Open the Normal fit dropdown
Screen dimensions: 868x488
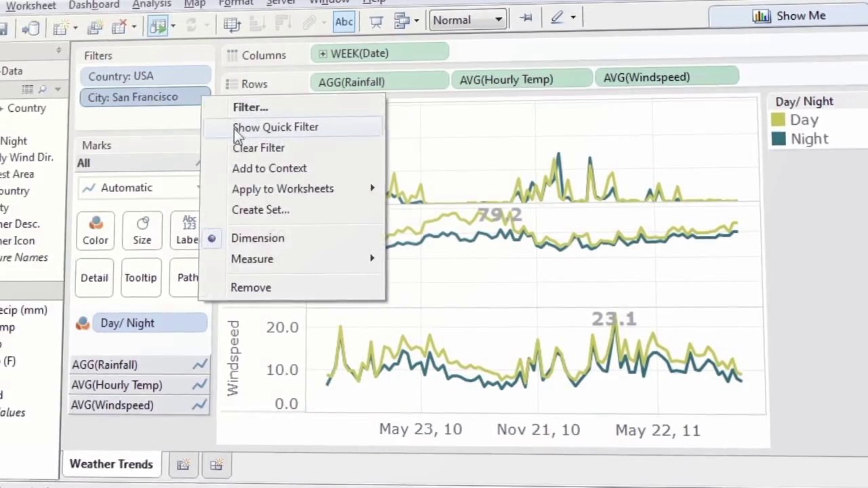[468, 20]
